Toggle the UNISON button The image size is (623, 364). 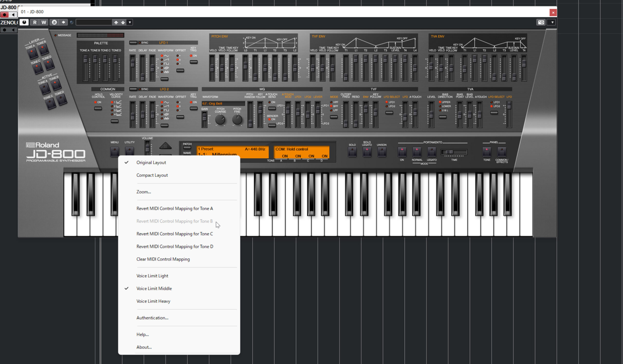[x=382, y=152]
